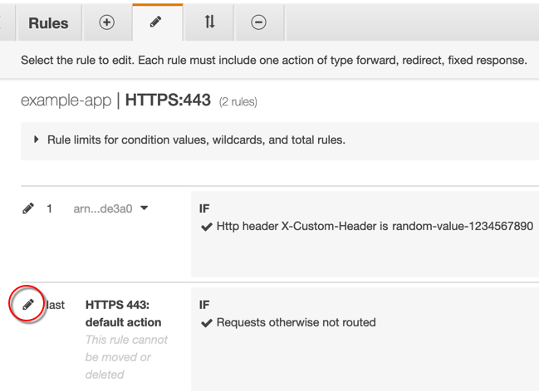
Task: Click the (2 rules) count label
Action: tap(238, 102)
